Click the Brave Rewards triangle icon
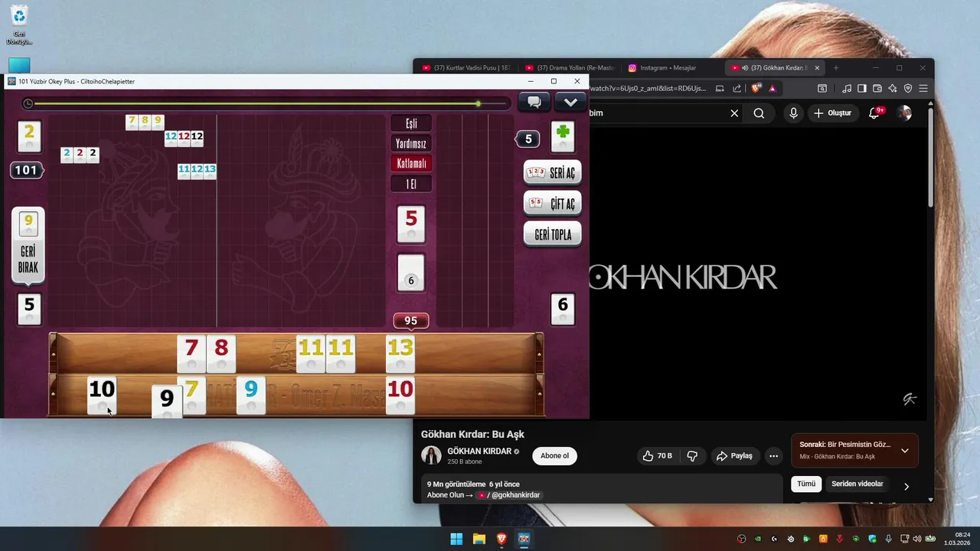 click(773, 88)
